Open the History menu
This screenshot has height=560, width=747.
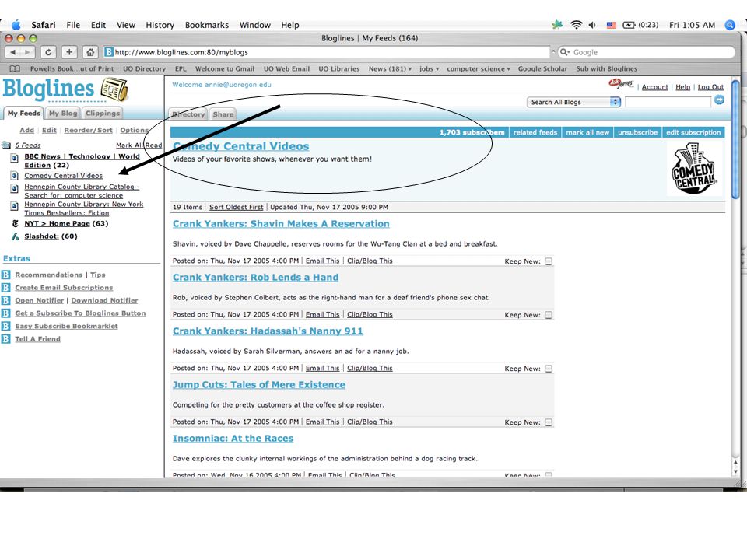point(160,25)
